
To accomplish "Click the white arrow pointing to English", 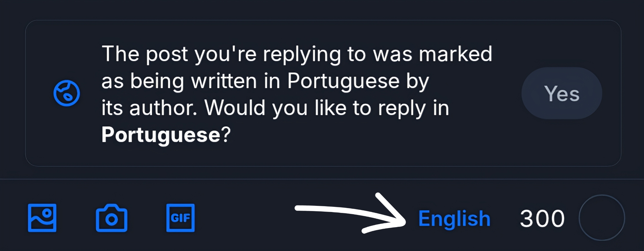I will [351, 213].
